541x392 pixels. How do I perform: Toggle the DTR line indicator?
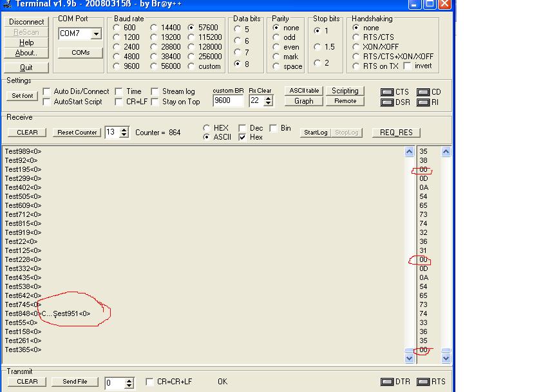[387, 382]
